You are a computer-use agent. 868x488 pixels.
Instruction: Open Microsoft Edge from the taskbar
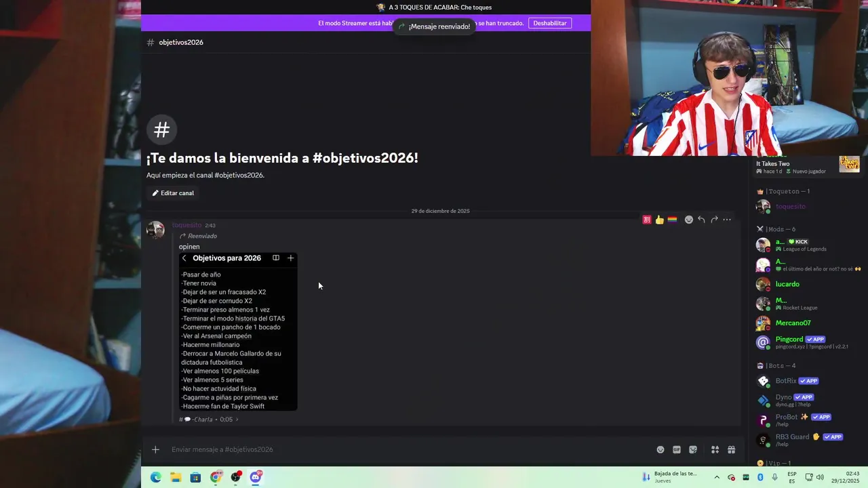pos(156,477)
